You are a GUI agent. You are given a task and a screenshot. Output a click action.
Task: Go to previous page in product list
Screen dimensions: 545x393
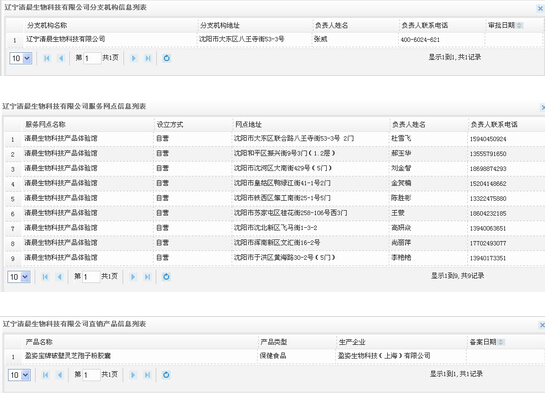click(x=60, y=375)
